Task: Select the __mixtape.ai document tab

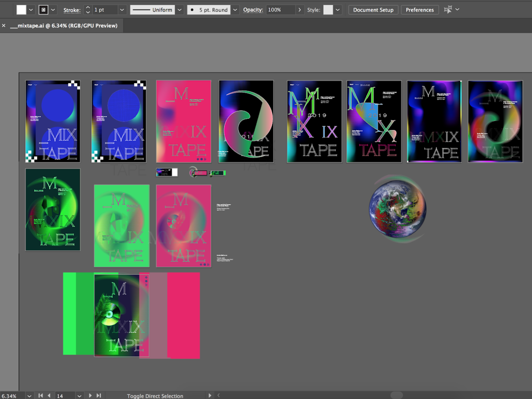Action: pyautogui.click(x=64, y=25)
